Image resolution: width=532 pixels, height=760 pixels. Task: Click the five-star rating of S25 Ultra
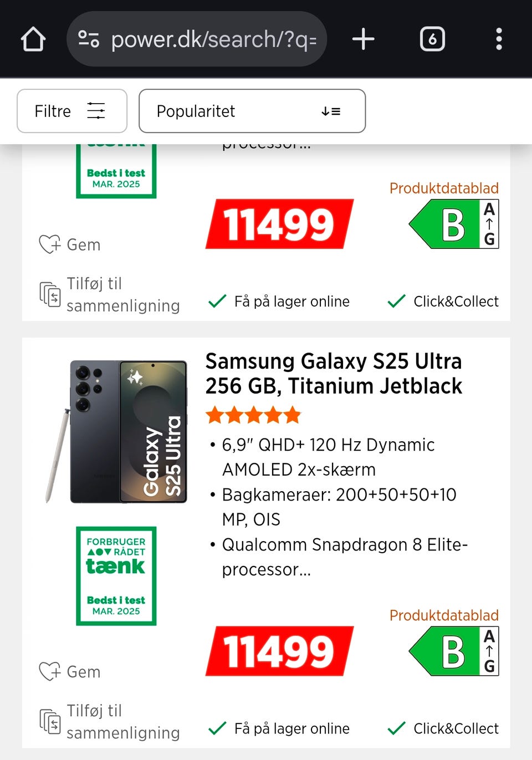253,415
